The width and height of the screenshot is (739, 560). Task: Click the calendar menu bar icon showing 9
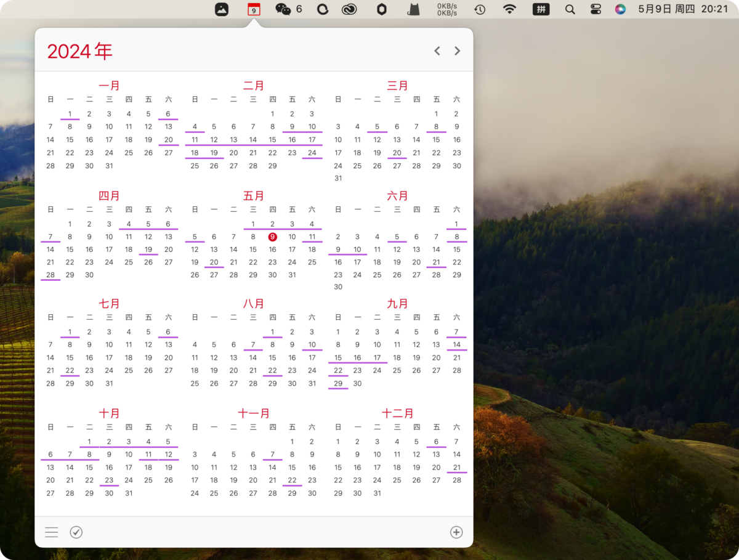254,9
